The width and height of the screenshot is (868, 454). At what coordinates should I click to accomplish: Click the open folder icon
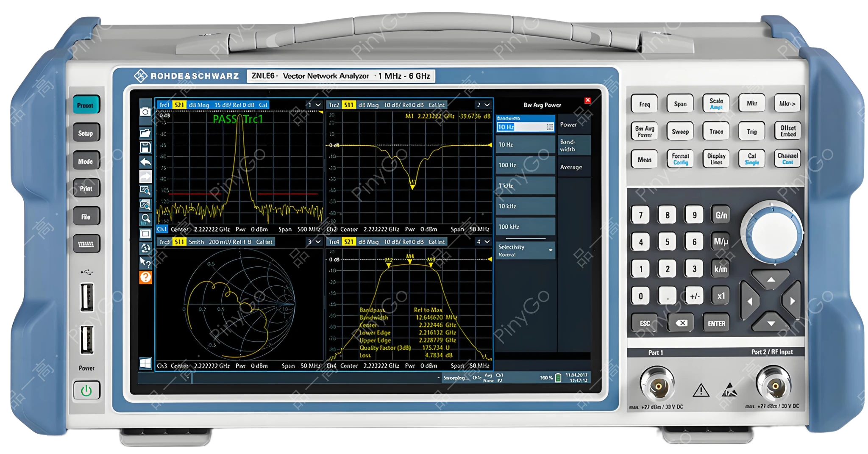[x=145, y=133]
